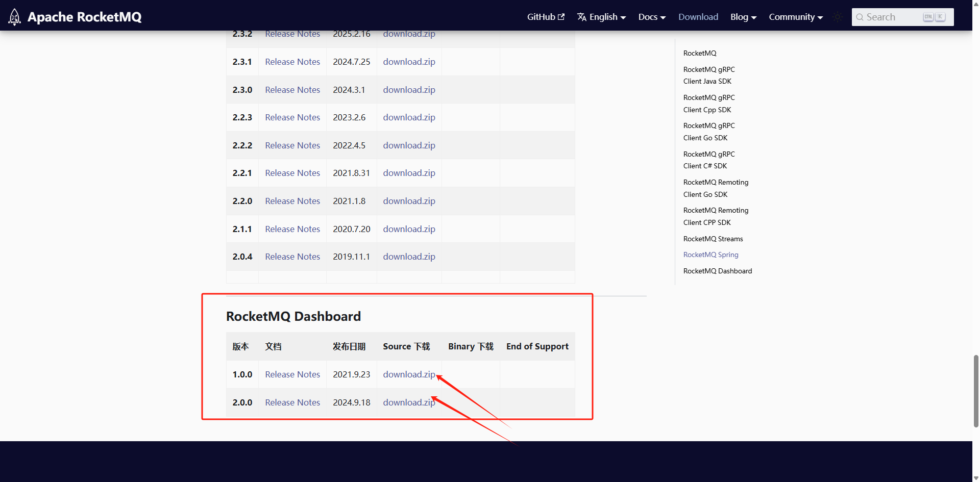Viewport: 980px width, 482px height.
Task: Click the Apache RocketMQ title text
Action: coord(84,17)
